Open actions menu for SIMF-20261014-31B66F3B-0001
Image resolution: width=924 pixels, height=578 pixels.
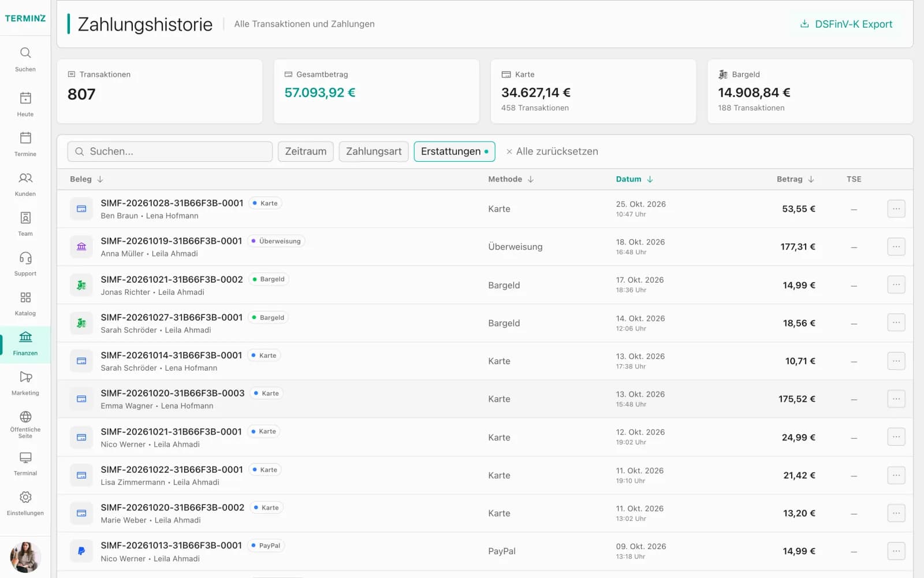pyautogui.click(x=896, y=361)
